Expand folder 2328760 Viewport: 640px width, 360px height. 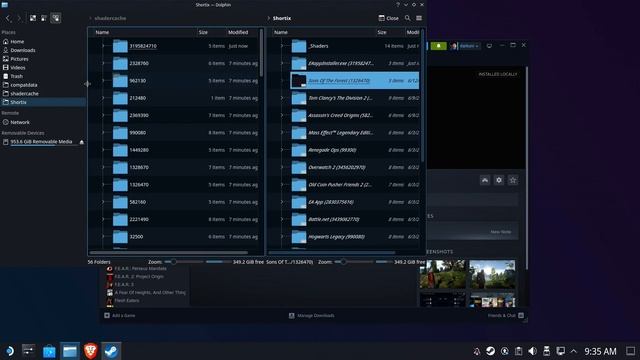coord(103,63)
